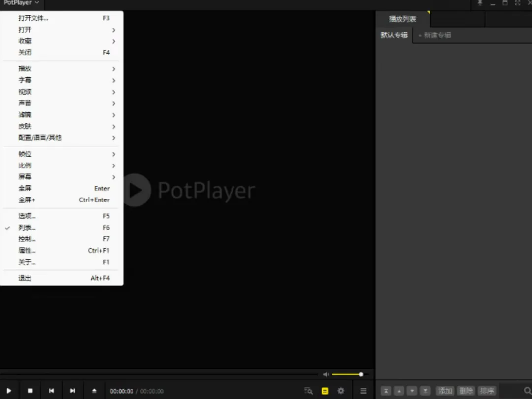Viewport: 532px width, 399px height.
Task: Select the 默认专辑 album tab
Action: point(394,35)
